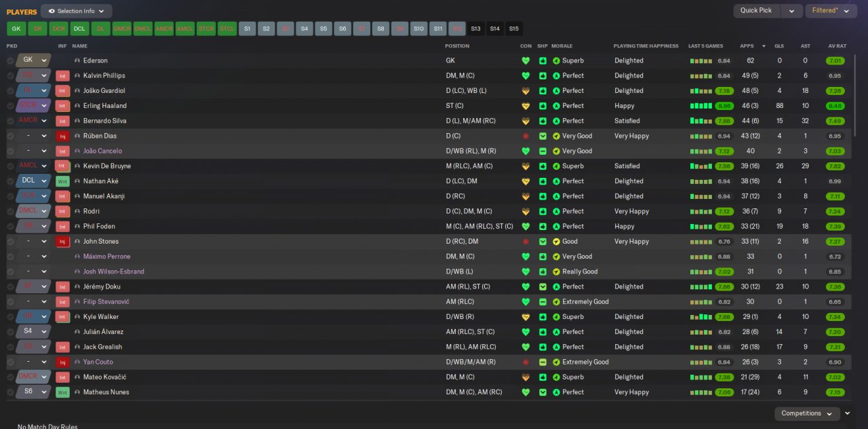The height and width of the screenshot is (429, 868).
Task: Open Julián Álvarez's S4 selection dropdown
Action: [34, 331]
